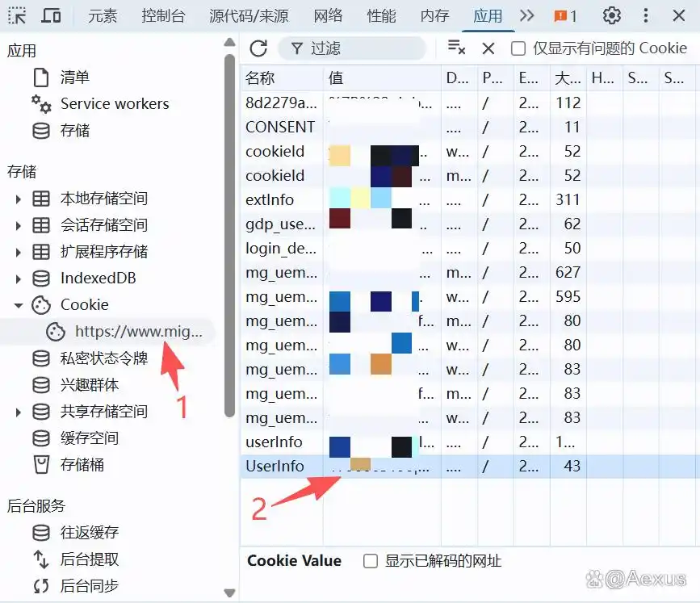Clear all cookies with list-delete icon
The height and width of the screenshot is (603, 700).
456,48
